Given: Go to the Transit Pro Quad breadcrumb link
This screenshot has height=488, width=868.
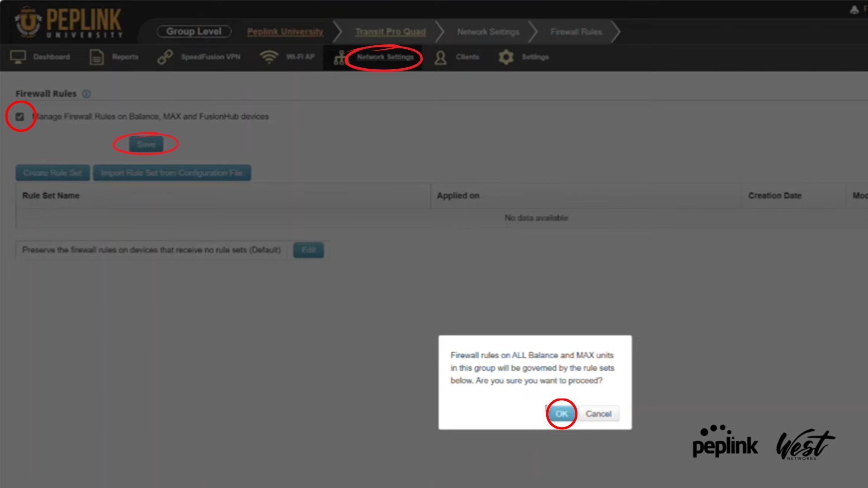Looking at the screenshot, I should click(390, 32).
